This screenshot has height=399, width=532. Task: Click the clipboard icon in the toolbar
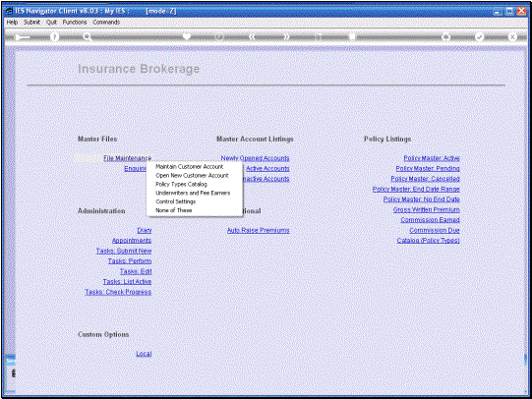click(352, 36)
